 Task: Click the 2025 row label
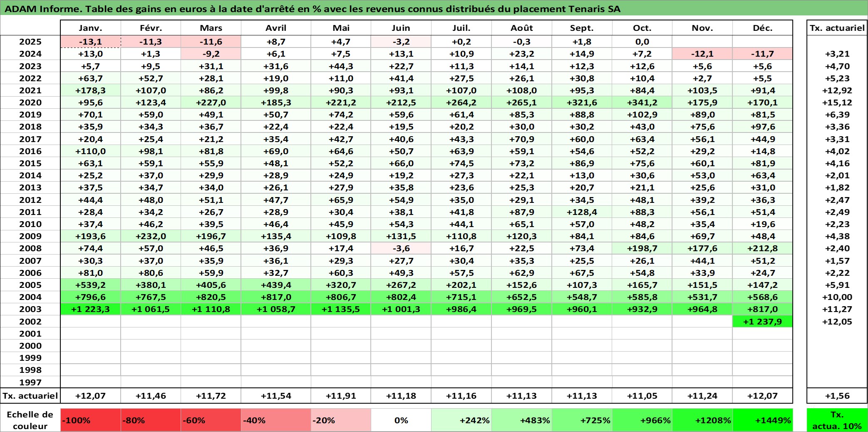pyautogui.click(x=30, y=42)
